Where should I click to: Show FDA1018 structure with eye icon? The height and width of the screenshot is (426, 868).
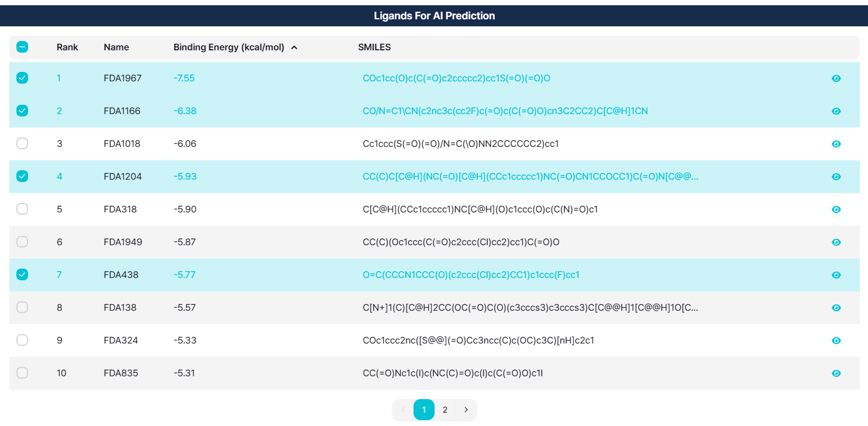click(x=836, y=144)
